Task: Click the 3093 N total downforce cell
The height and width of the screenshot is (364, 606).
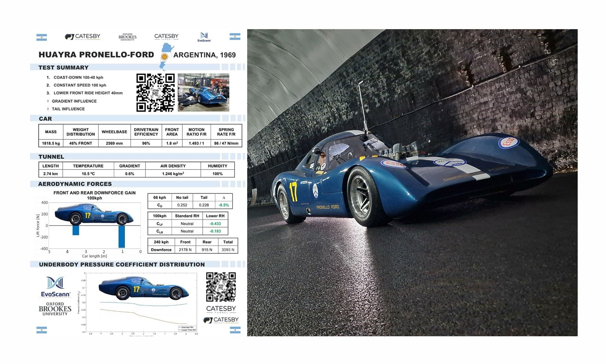Action: click(228, 250)
